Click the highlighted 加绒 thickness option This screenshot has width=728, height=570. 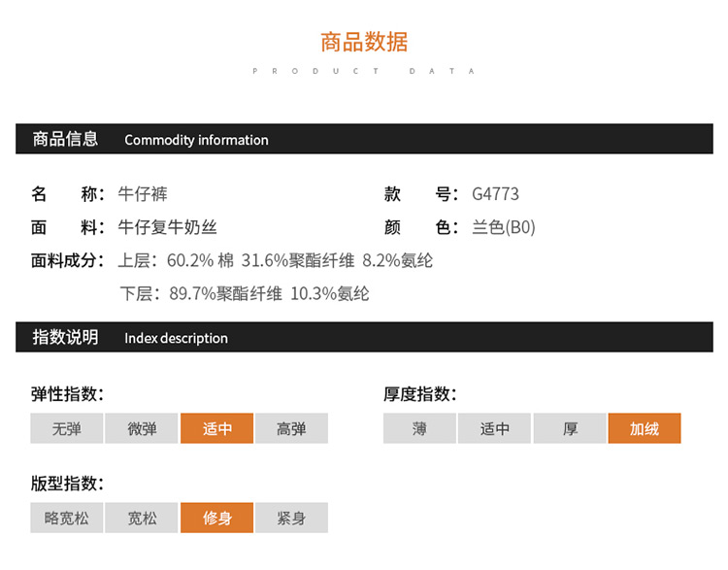pyautogui.click(x=645, y=428)
